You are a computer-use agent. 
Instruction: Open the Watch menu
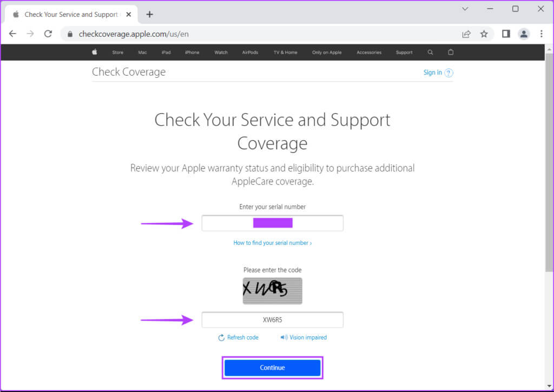(x=221, y=52)
